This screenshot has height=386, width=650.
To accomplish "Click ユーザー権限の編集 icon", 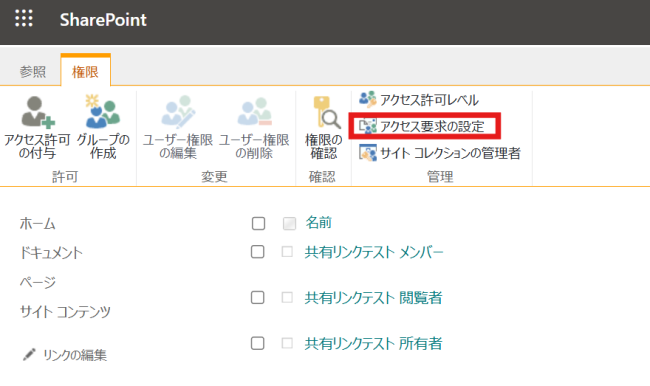I will (178, 112).
